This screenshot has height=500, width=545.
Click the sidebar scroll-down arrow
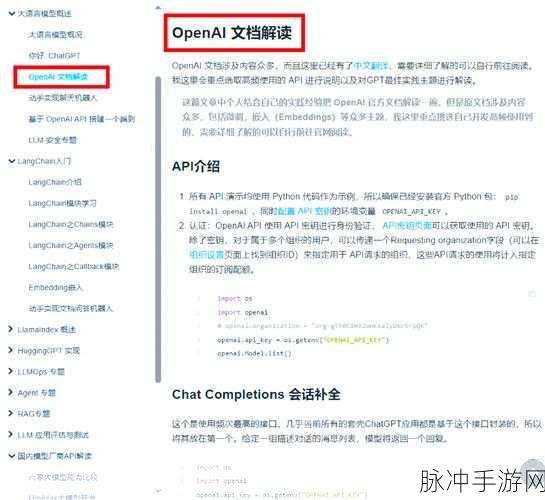pyautogui.click(x=158, y=491)
